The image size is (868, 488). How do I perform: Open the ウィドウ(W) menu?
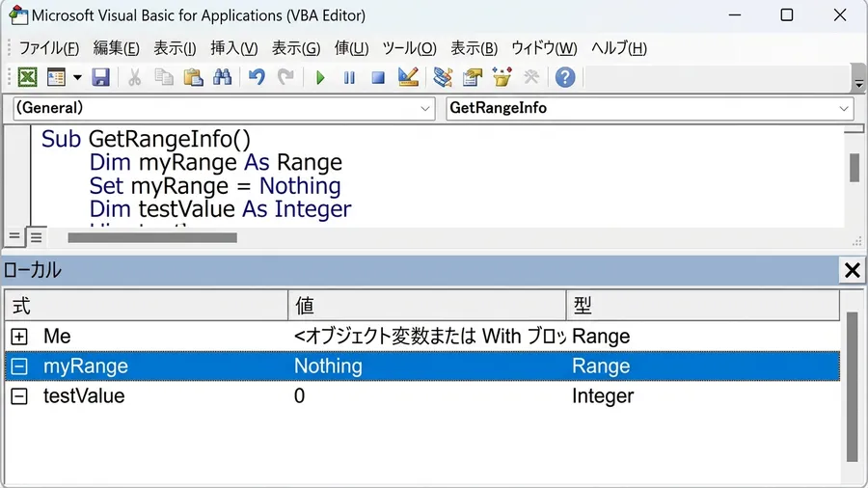544,48
